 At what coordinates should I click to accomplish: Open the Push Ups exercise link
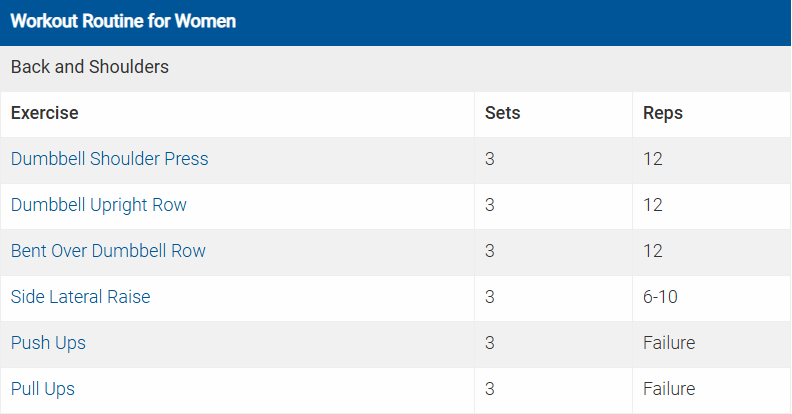[x=48, y=343]
